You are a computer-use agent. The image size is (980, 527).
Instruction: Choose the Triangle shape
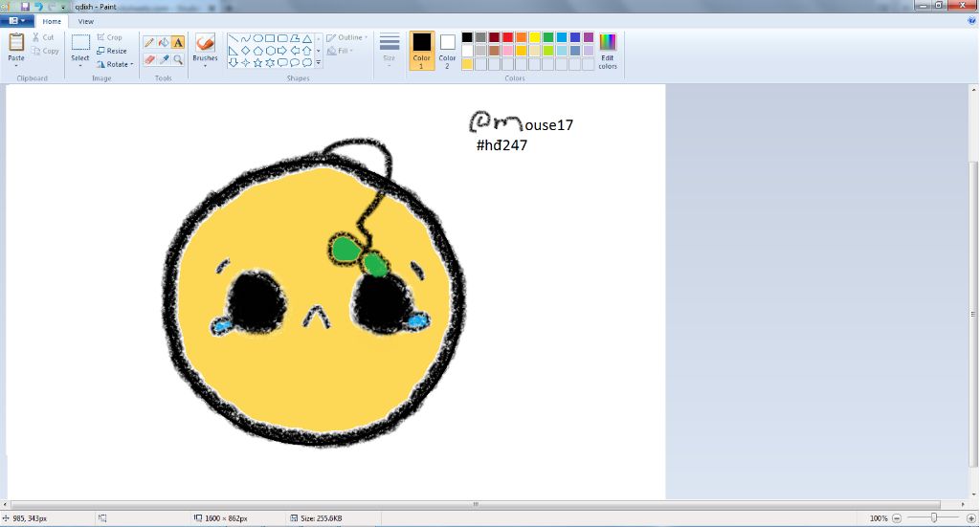(307, 38)
